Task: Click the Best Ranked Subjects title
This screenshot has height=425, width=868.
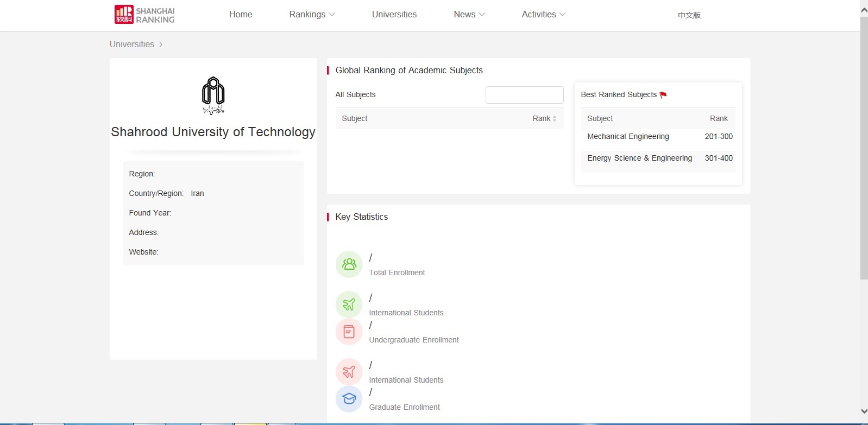Action: point(619,95)
